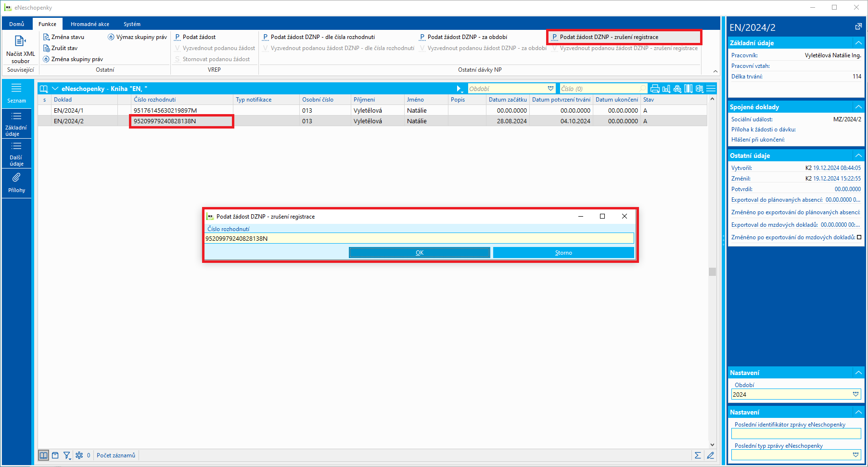The image size is (868, 467).
Task: Click the run arrow icon beside Období
Action: pyautogui.click(x=459, y=89)
